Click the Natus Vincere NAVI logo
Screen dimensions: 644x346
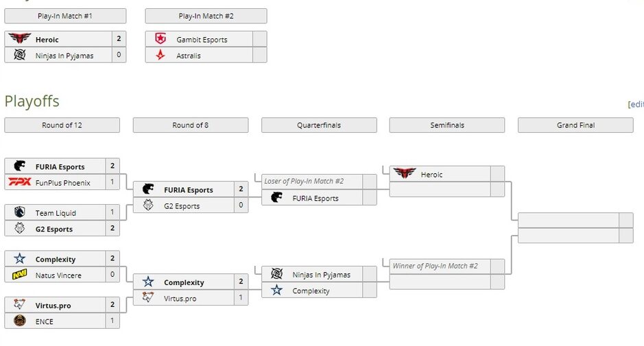coord(20,275)
